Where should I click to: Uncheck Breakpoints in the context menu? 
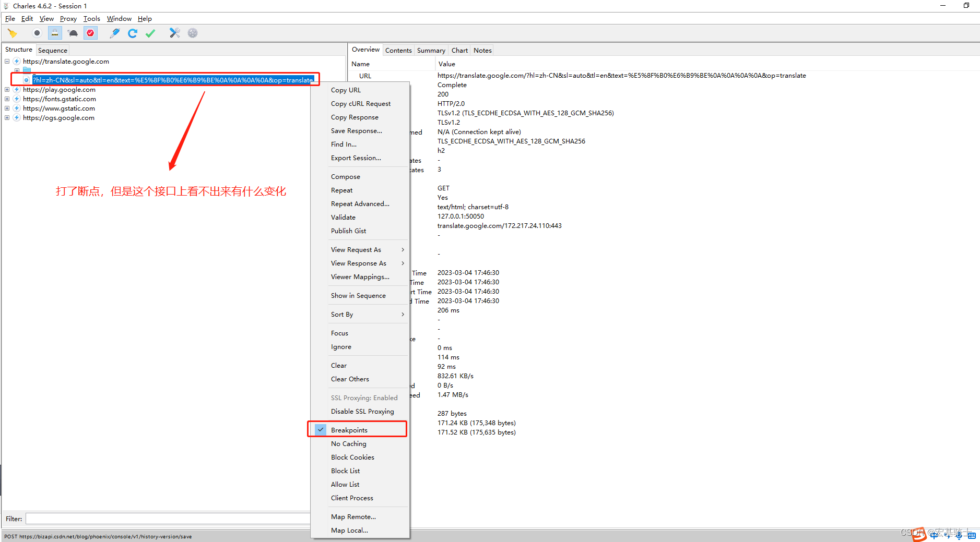pos(360,430)
